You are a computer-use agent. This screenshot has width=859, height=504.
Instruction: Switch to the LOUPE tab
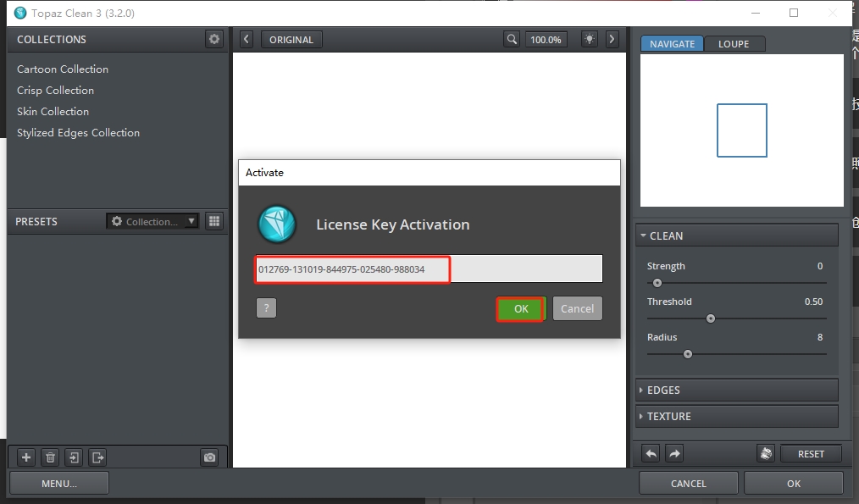point(733,44)
